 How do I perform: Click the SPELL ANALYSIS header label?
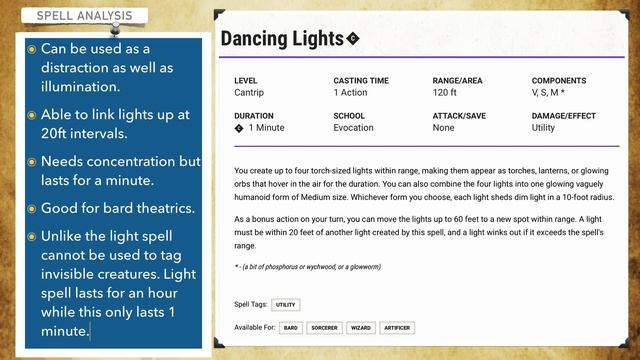point(84,16)
